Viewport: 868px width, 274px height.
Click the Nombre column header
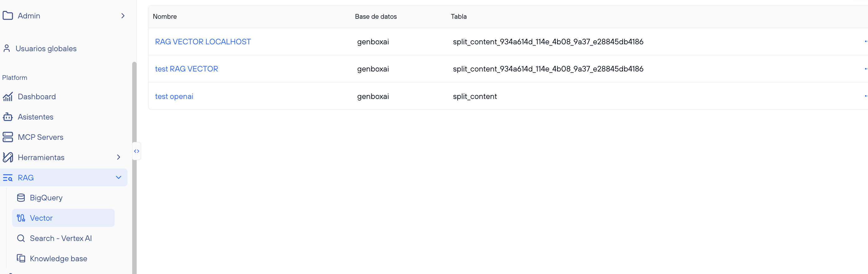point(165,17)
